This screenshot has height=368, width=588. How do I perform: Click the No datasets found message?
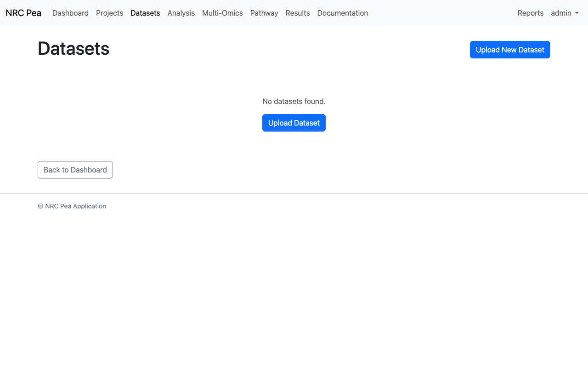point(294,101)
